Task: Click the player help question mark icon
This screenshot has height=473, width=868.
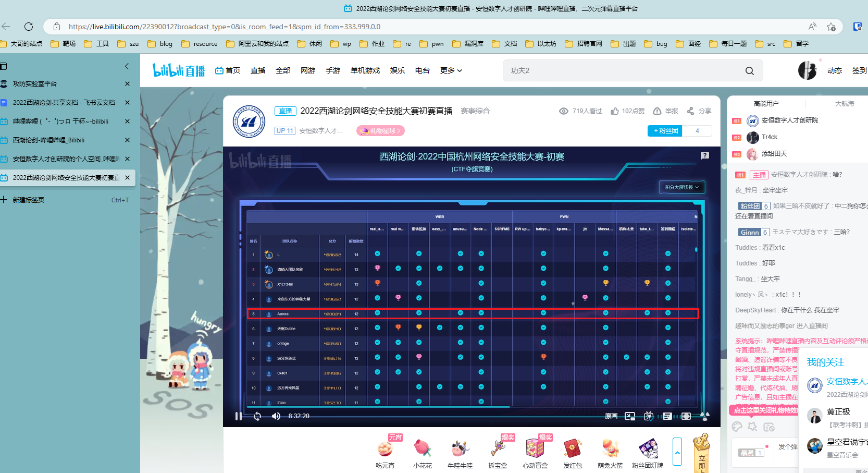Action: tap(705, 155)
